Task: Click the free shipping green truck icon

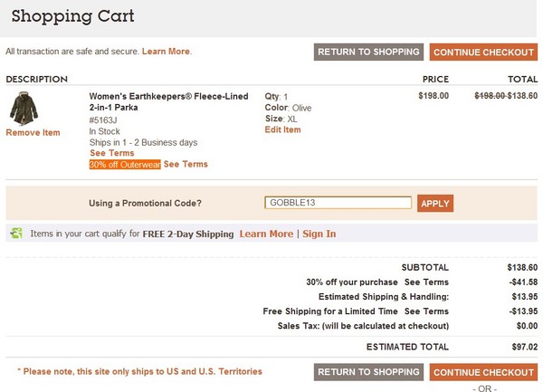Action: pyautogui.click(x=16, y=233)
